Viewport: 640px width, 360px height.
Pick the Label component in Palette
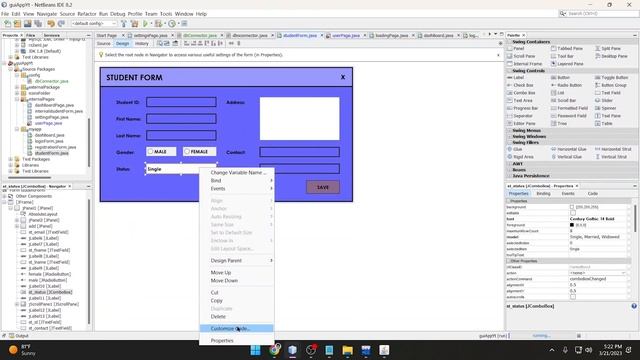coord(516,78)
